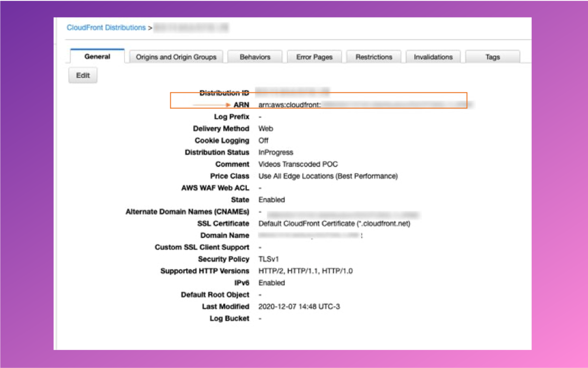The height and width of the screenshot is (368, 588).
Task: Open the Restrictions tab
Action: click(x=374, y=57)
